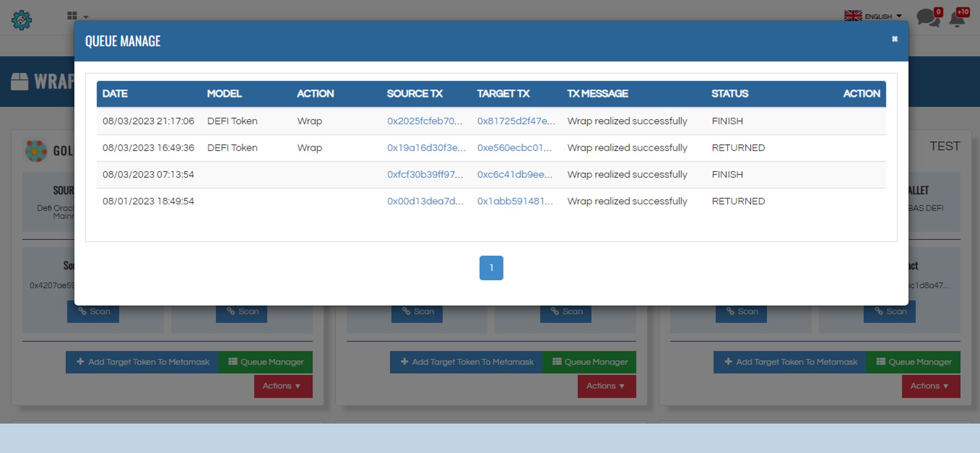The image size is (980, 453).
Task: Open target transaction 0xc6c41db9ee link
Action: 514,175
